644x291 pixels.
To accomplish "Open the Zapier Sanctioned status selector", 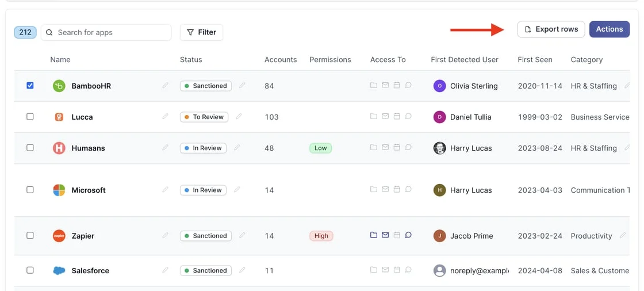I will pyautogui.click(x=206, y=236).
